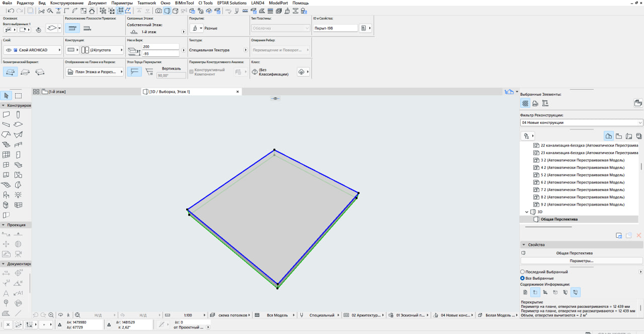Viewport: 644px width, 334px height.
Task: Collapse the 'Документирование' toolbox group
Action: point(4,263)
